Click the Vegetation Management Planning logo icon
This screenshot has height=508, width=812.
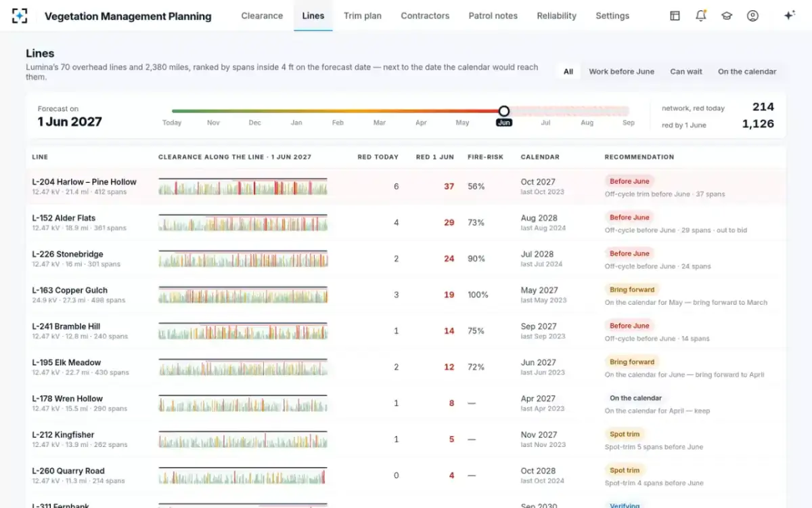pos(20,16)
